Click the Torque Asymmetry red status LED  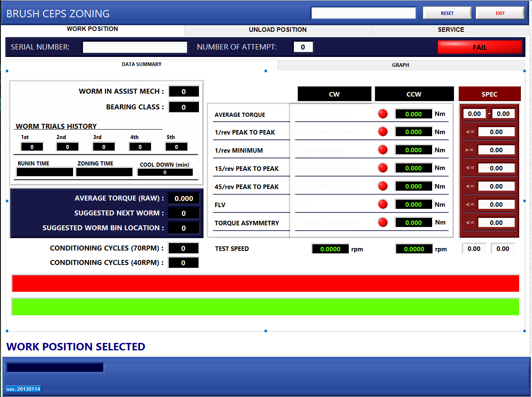[383, 222]
